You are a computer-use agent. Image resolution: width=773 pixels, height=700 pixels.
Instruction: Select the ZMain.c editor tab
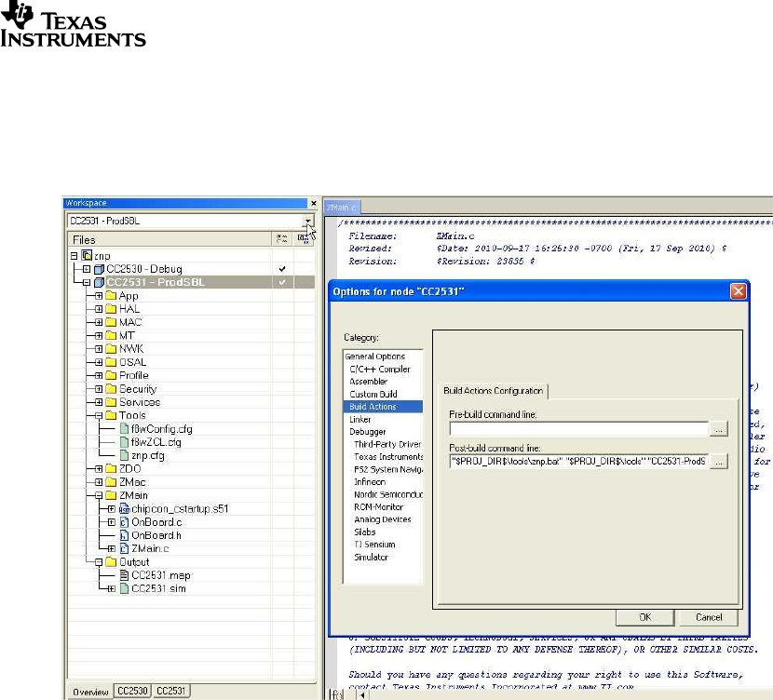coord(342,208)
